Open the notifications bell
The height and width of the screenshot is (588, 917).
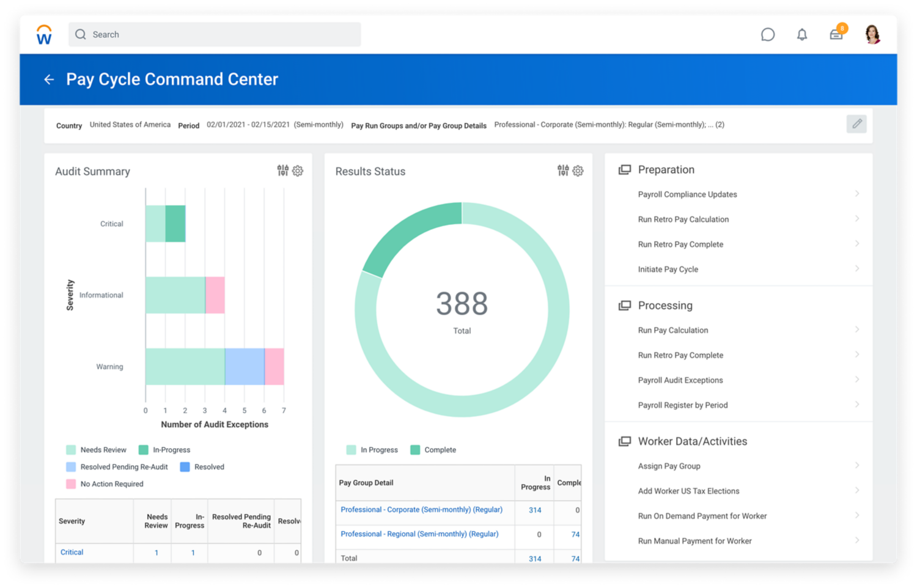(802, 35)
